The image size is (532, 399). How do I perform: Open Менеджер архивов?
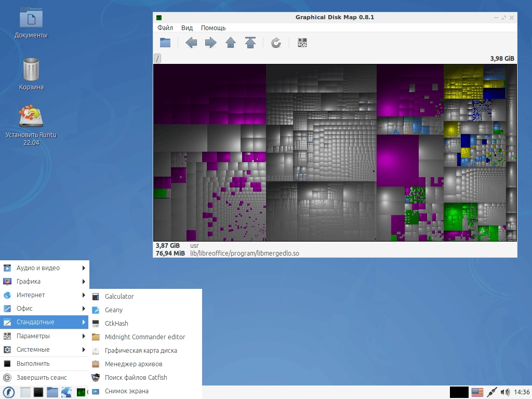(146, 364)
